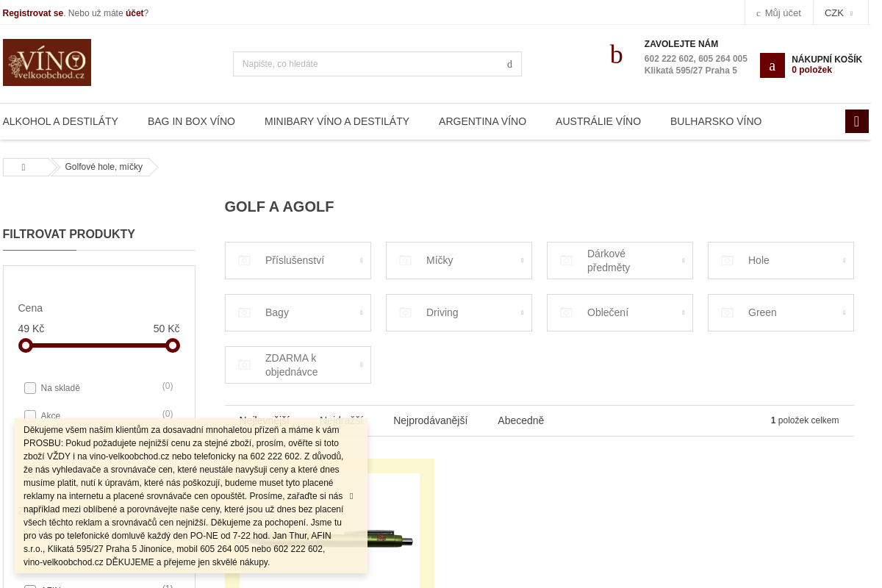
Task: Click the maximum price slider handle
Action: 173,345
